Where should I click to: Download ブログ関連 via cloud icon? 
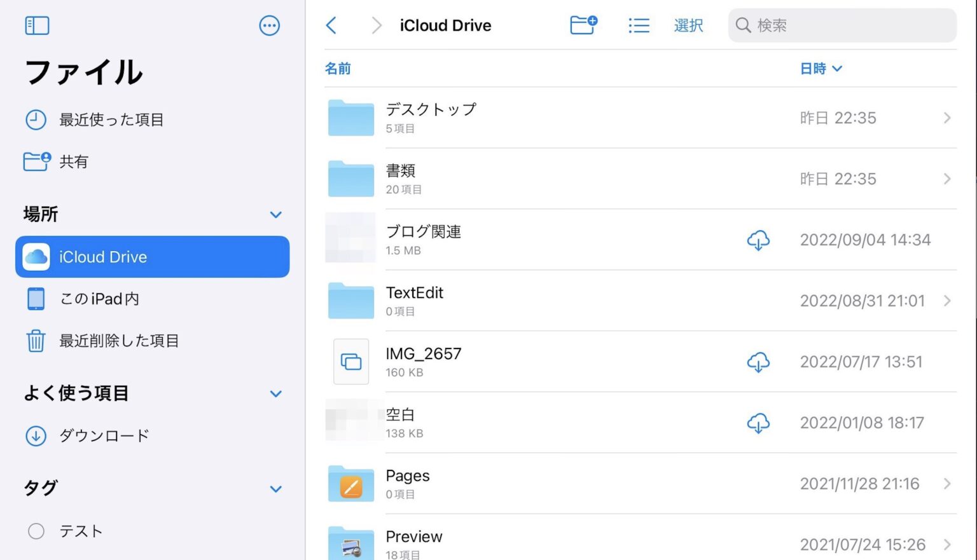(758, 240)
